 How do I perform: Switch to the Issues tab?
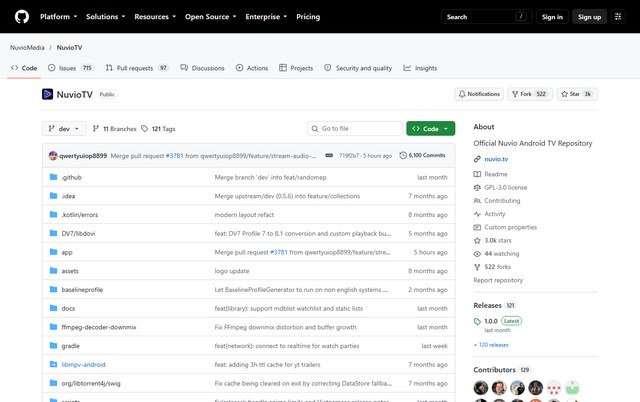[71, 68]
